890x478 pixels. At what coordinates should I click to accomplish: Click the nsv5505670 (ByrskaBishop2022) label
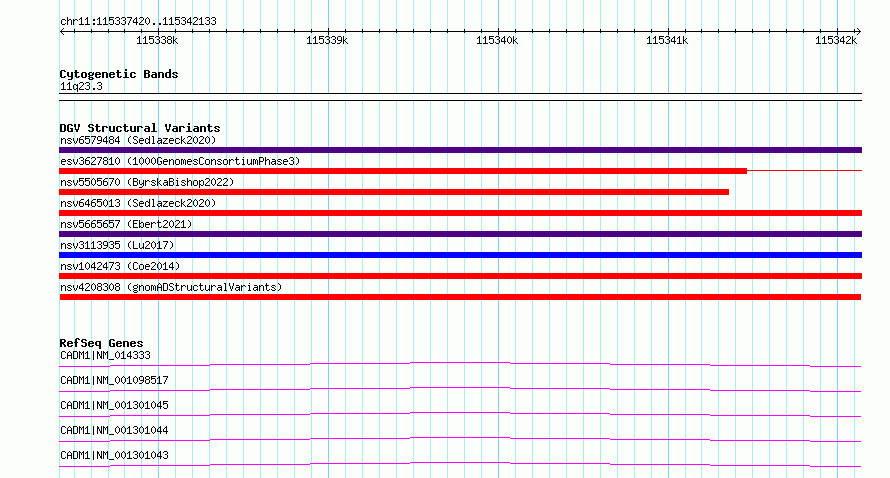tap(147, 182)
